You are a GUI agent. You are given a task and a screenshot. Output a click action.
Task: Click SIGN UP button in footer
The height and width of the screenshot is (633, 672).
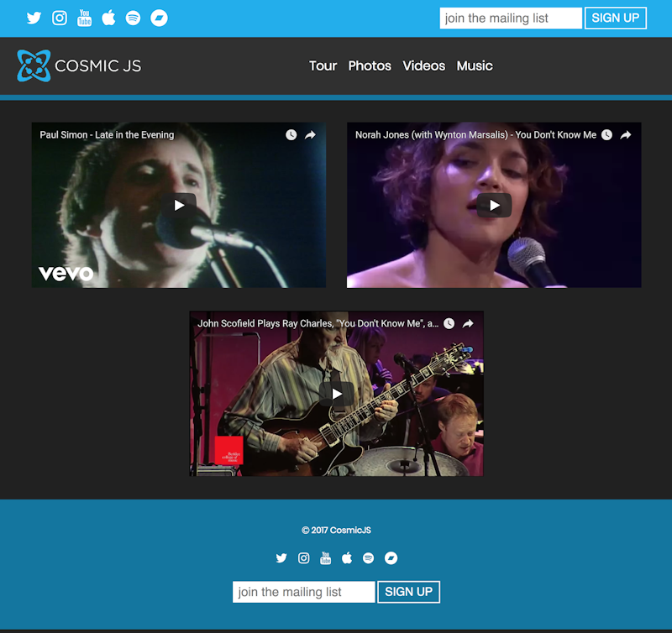[408, 592]
